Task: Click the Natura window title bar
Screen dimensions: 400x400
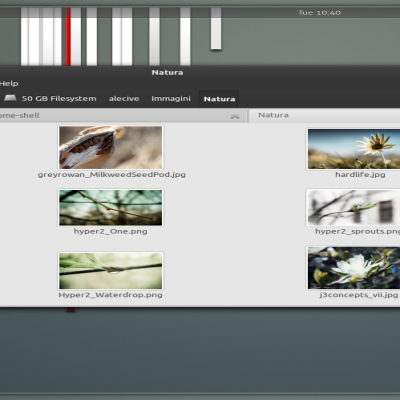Action: [200, 72]
